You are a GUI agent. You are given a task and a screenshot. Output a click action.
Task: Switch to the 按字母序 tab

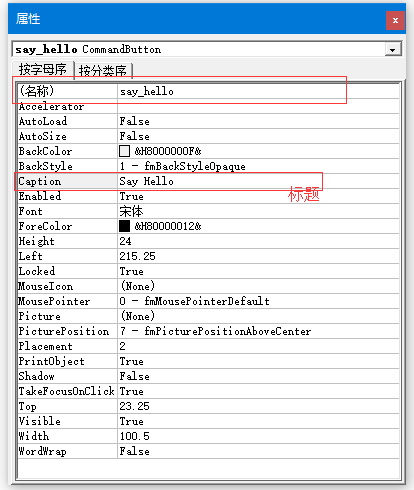43,70
